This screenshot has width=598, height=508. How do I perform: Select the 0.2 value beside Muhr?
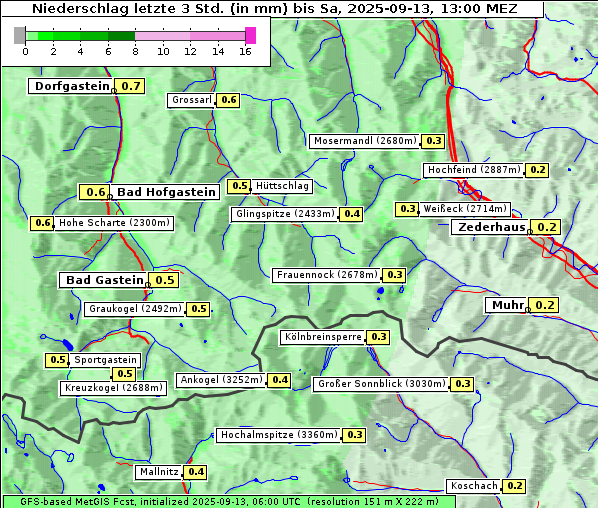544,305
